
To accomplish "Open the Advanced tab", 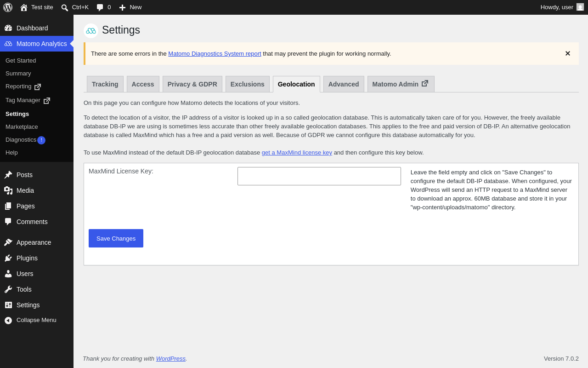I will (x=344, y=84).
